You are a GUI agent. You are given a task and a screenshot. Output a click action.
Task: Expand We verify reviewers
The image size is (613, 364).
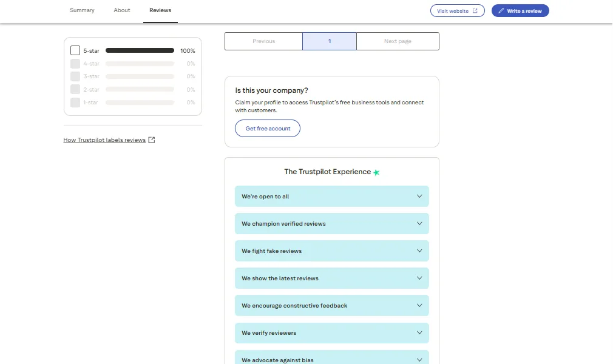[332, 333]
